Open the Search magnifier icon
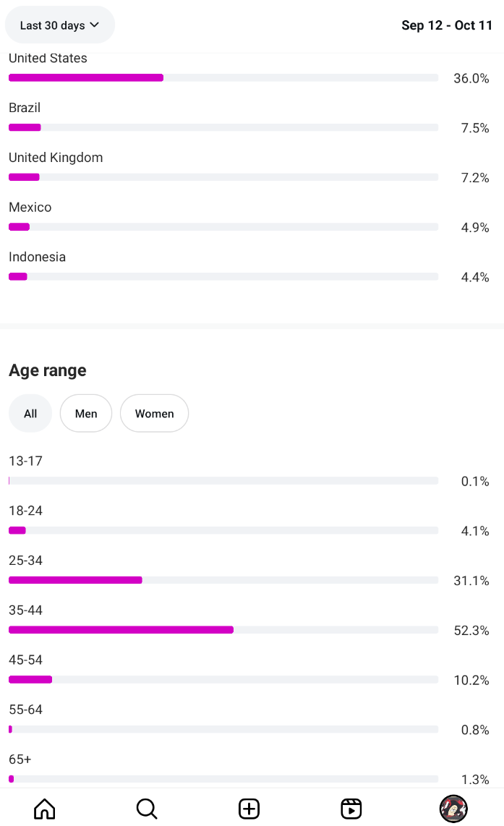 click(x=147, y=808)
